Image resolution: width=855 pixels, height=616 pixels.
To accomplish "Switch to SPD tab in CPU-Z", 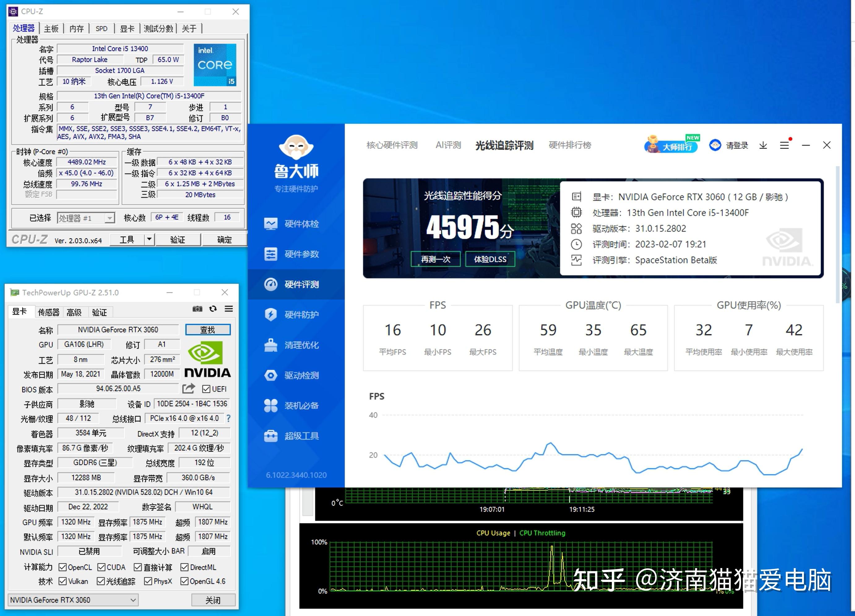I will (x=101, y=29).
